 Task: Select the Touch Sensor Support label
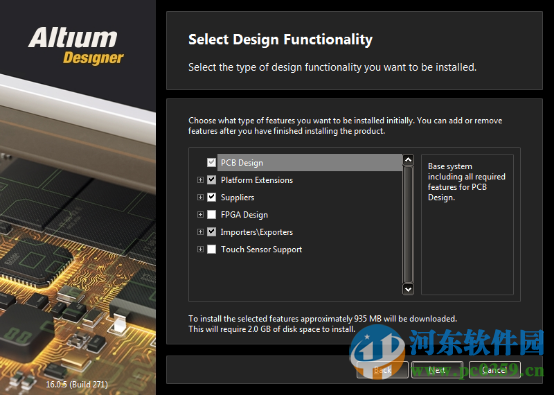[x=261, y=249]
